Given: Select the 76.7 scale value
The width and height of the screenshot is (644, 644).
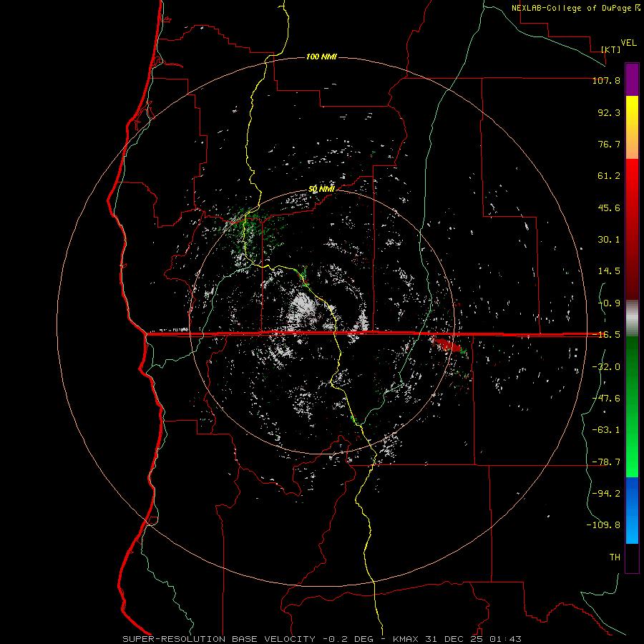Looking at the screenshot, I should coord(609,144).
